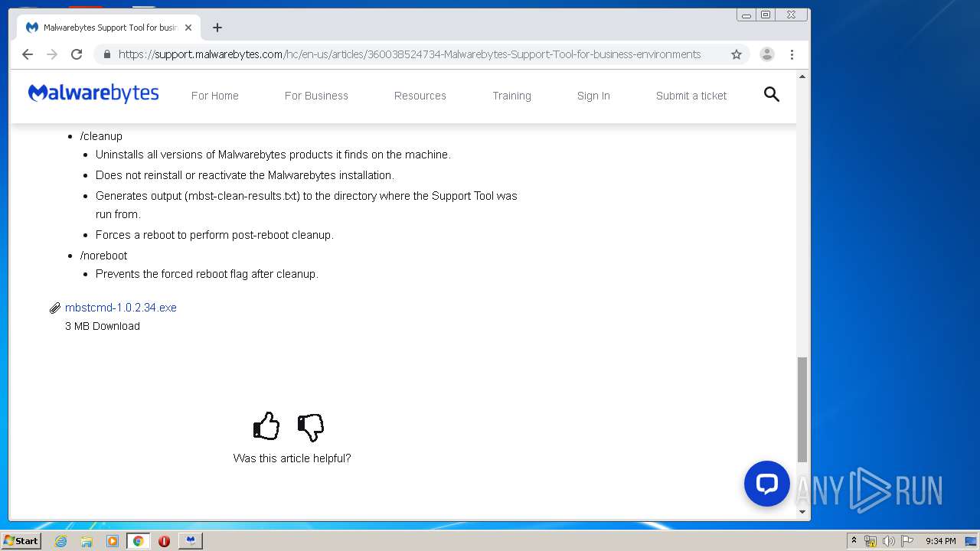
Task: Open the Action Center flag icon
Action: coord(907,541)
